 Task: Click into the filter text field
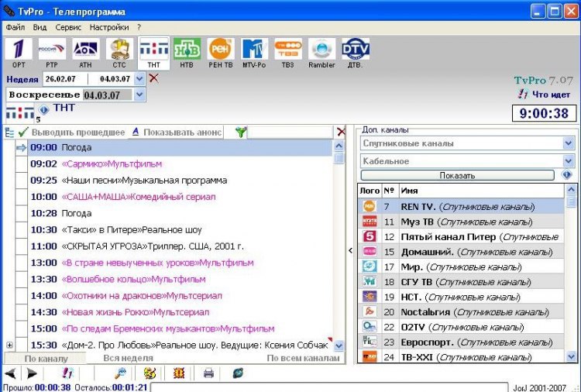point(290,132)
